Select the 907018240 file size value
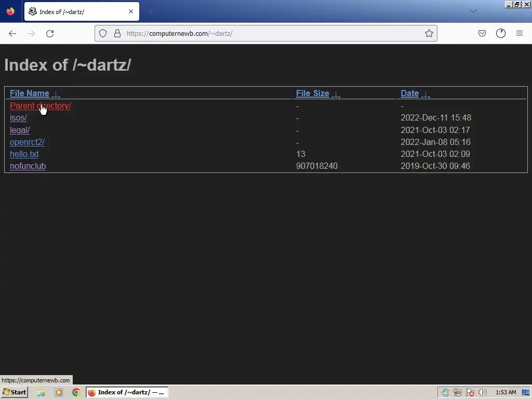 (317, 166)
